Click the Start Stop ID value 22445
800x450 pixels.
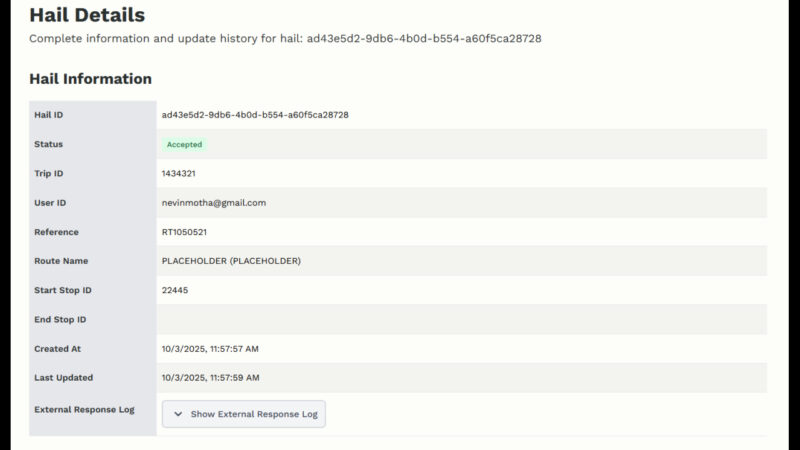tap(175, 290)
